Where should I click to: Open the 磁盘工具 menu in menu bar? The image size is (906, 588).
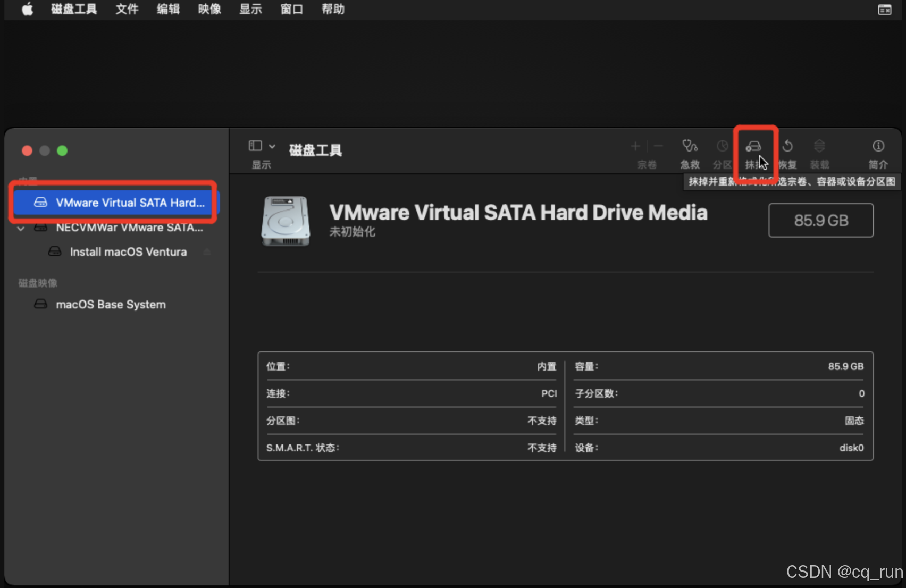(74, 9)
